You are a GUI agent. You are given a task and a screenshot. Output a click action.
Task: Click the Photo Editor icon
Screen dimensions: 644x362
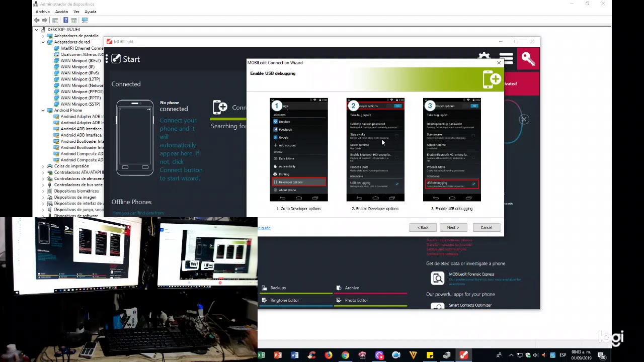point(339,300)
